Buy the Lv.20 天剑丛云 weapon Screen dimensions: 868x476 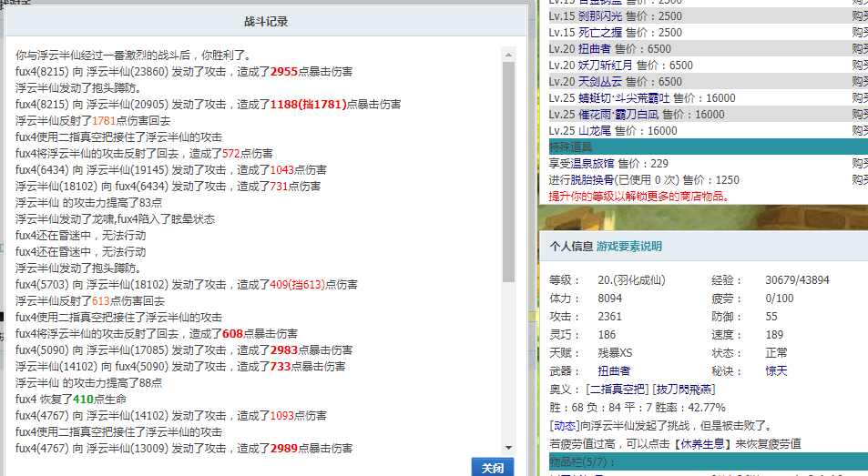click(860, 82)
